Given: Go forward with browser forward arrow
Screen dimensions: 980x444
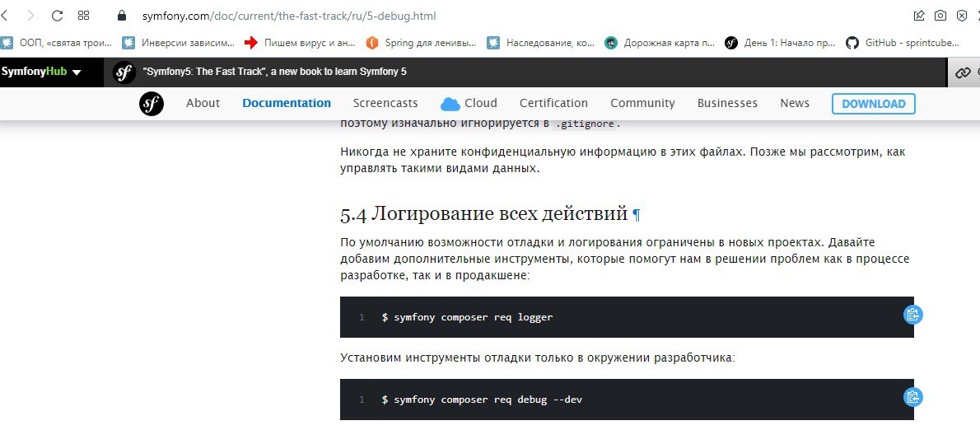Looking at the screenshot, I should pyautogui.click(x=30, y=16).
